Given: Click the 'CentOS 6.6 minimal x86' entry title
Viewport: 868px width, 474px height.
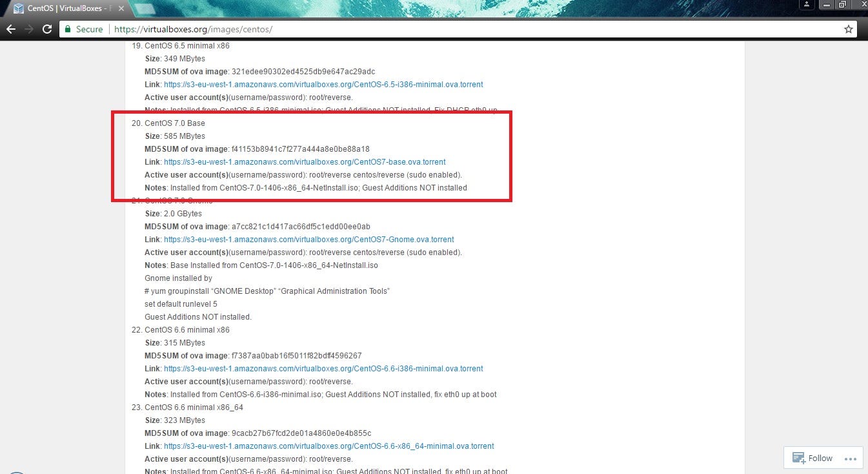Looking at the screenshot, I should tap(187, 330).
